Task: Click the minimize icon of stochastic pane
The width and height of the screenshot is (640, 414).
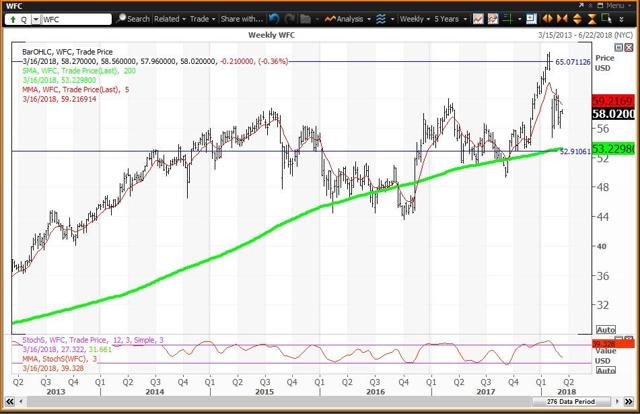Action: (x=619, y=338)
